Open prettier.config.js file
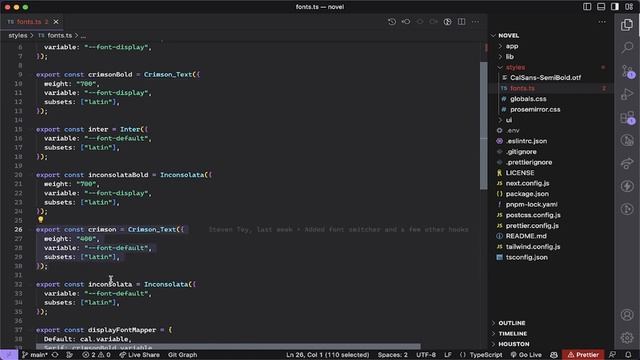 (532, 226)
